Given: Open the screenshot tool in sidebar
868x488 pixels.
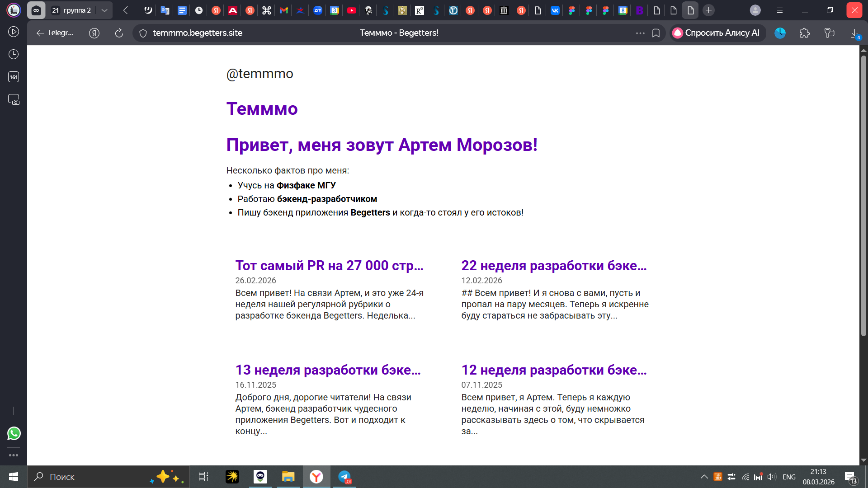Looking at the screenshot, I should [x=14, y=99].
